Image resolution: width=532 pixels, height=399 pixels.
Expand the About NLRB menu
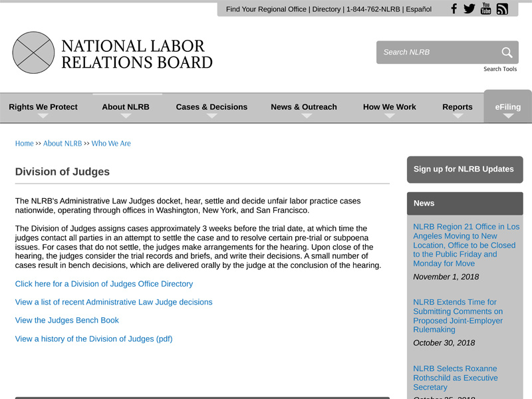126,107
